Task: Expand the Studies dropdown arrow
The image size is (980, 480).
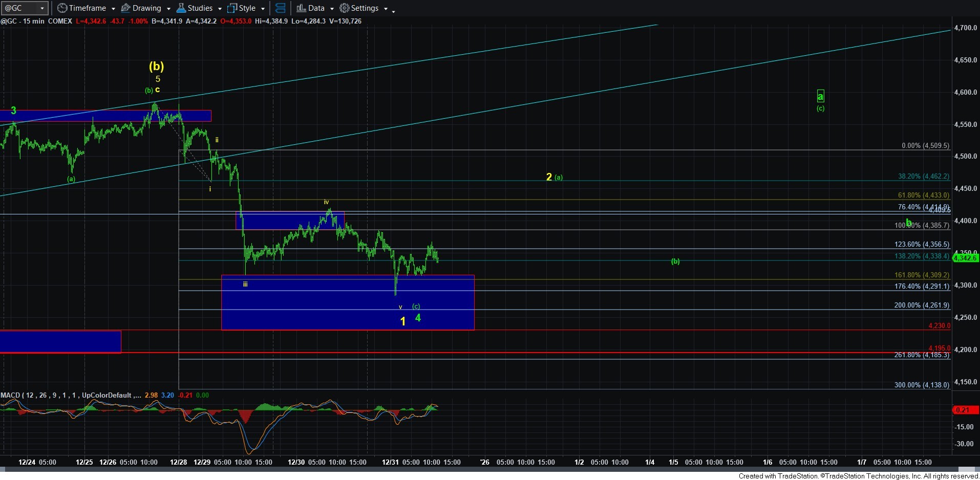Action: [220, 9]
